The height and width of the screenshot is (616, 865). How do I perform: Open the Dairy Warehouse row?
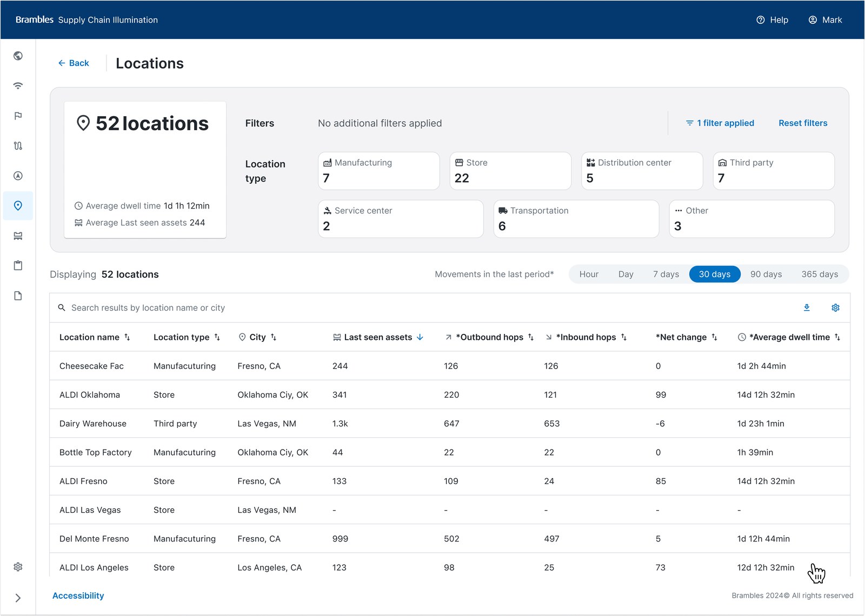coord(450,424)
